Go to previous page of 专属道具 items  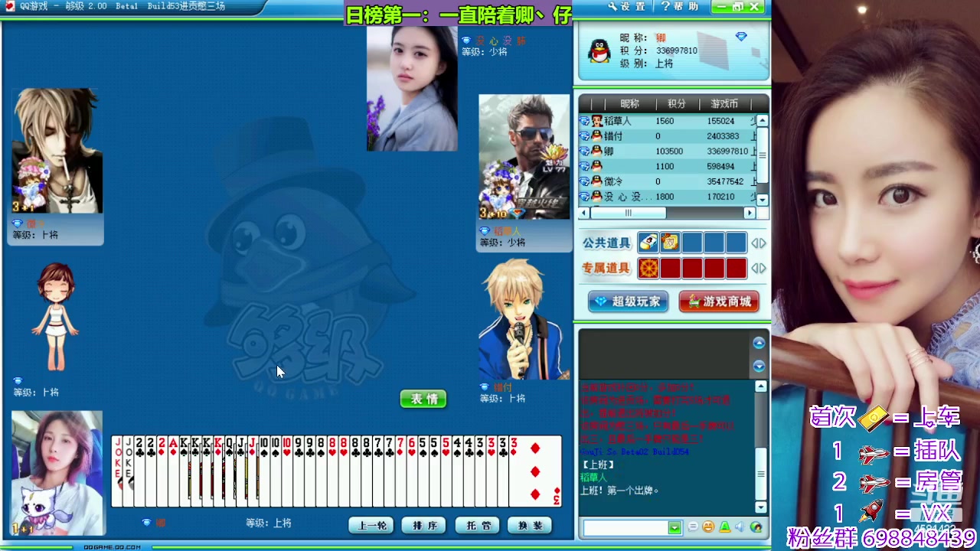(x=754, y=269)
